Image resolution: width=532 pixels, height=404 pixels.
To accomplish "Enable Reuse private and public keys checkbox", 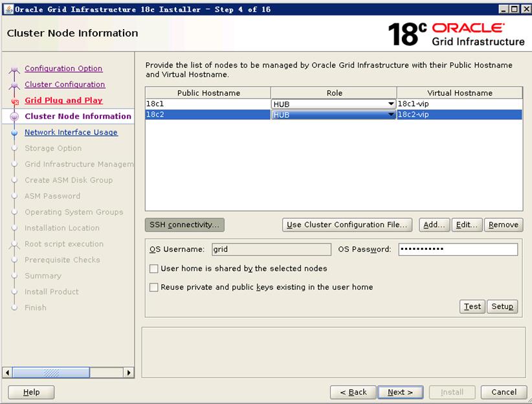I will click(x=153, y=287).
